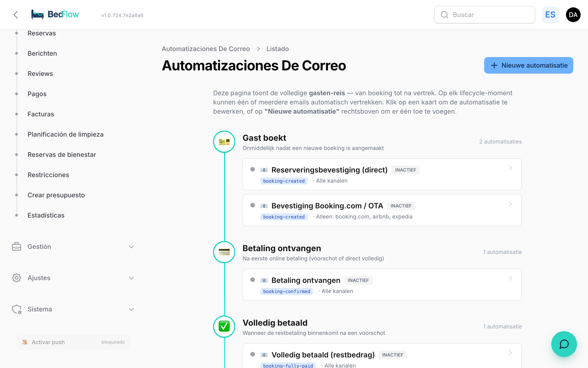Click INACTIEF badge on Volledig betaald (restbedrag)
This screenshot has height=368, width=588.
click(392, 355)
